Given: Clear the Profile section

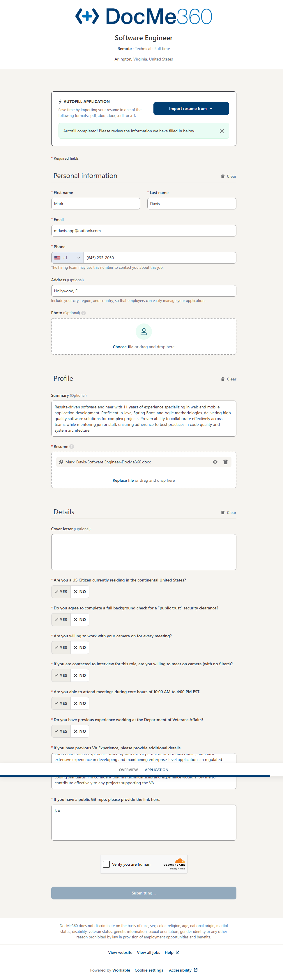Looking at the screenshot, I should (229, 379).
